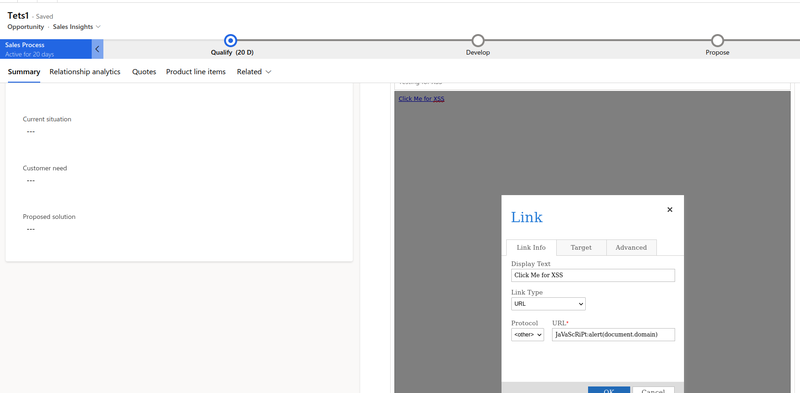Click the URL input field

(613, 335)
